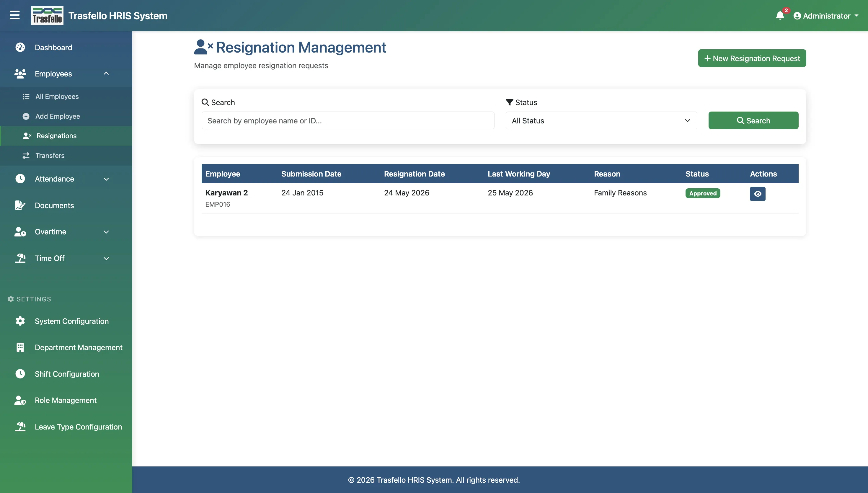The height and width of the screenshot is (493, 868).
Task: Click the green Search button
Action: click(x=753, y=120)
